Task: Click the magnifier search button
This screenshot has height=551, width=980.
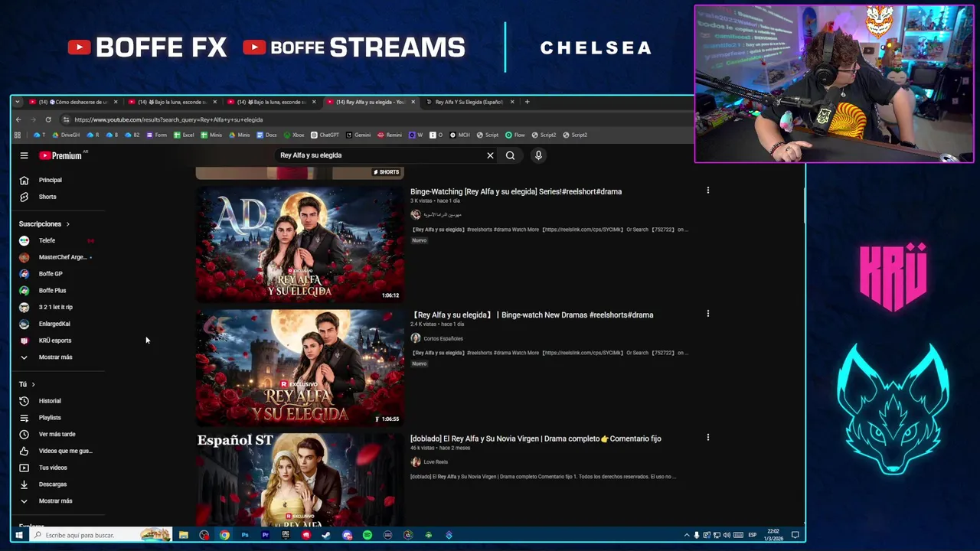Action: click(x=510, y=155)
